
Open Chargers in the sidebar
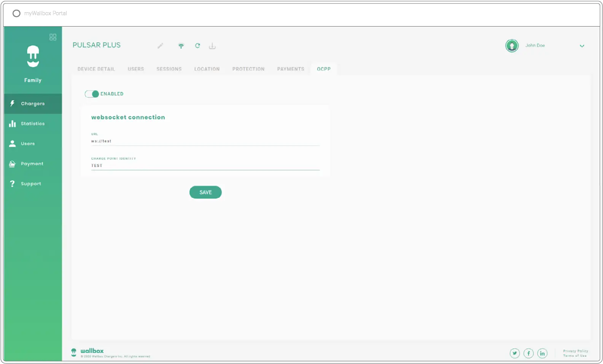[33, 103]
